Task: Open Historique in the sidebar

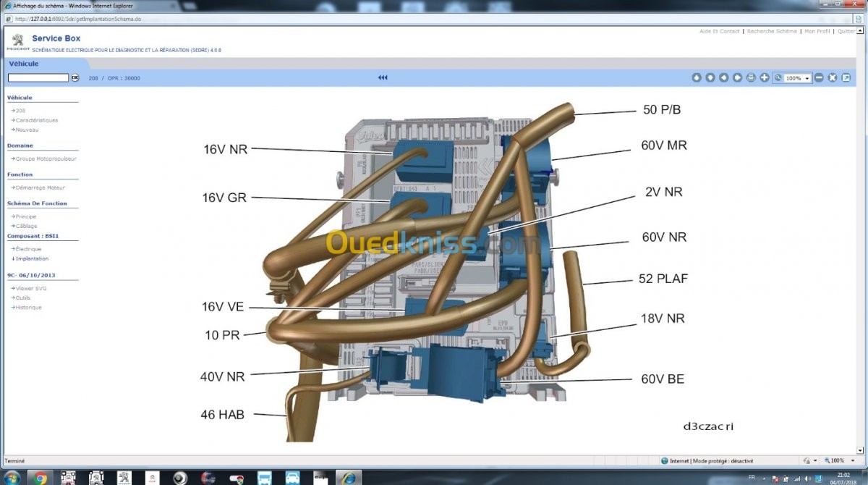Action: [x=28, y=307]
